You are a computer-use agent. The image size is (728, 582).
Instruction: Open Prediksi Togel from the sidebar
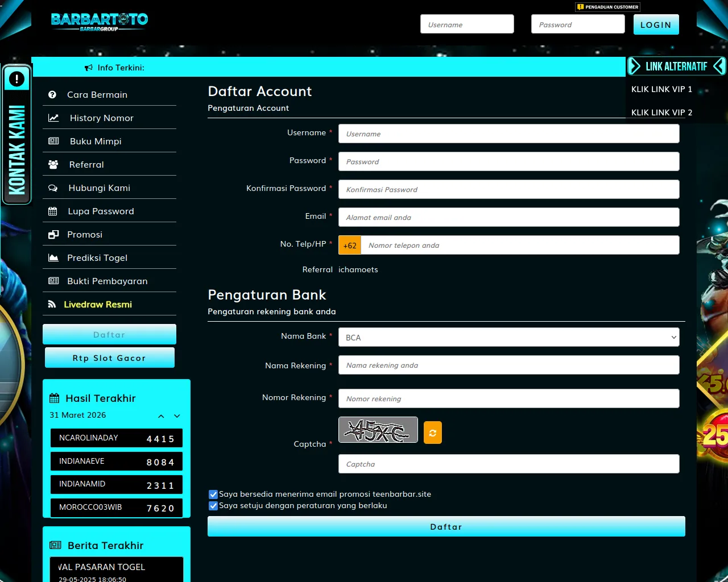click(x=97, y=258)
